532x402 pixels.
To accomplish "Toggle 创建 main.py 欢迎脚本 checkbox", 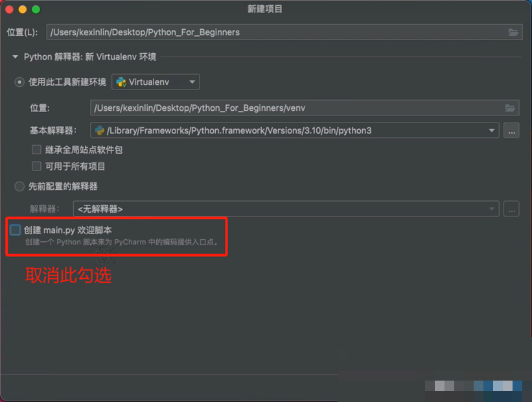I will tap(16, 230).
